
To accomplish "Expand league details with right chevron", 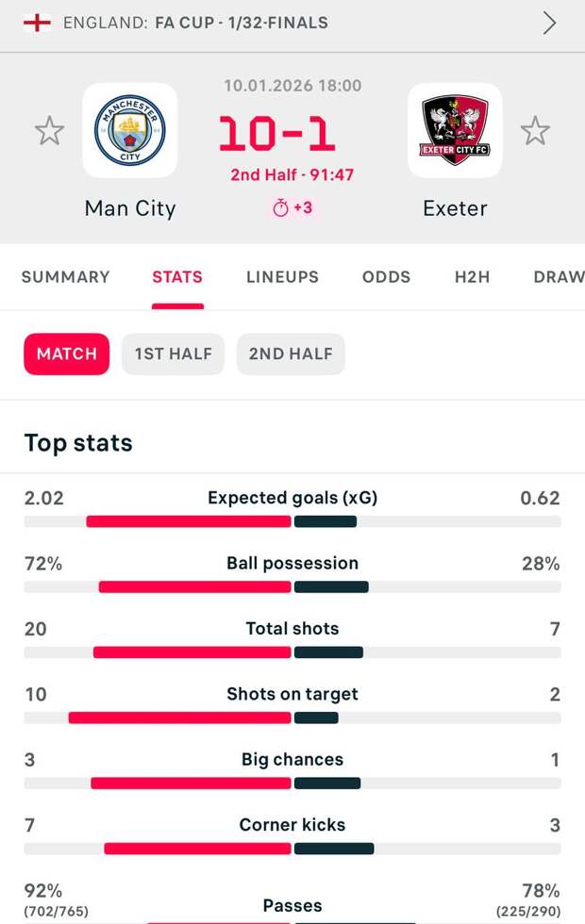I will coord(550,23).
